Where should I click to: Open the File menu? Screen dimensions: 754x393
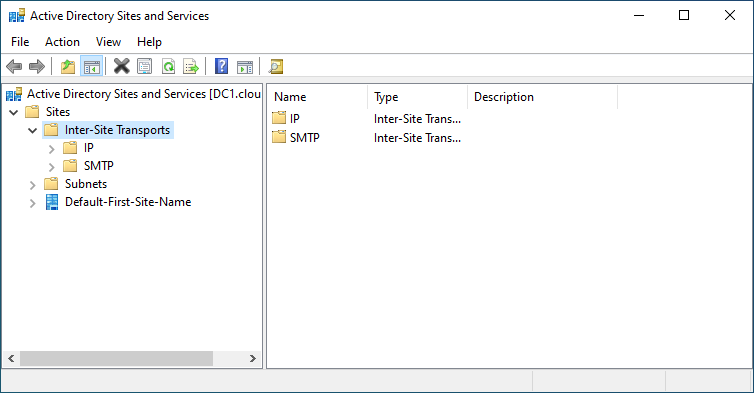point(20,42)
